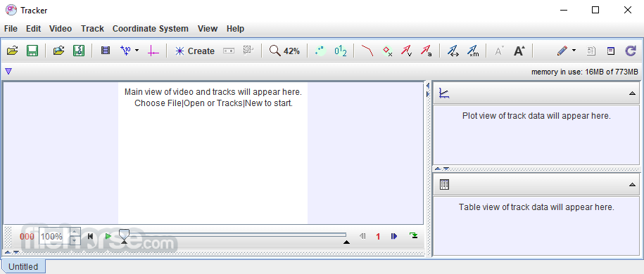Viewport: 644px width, 274px height.
Task: Open the Track menu
Action: pyautogui.click(x=92, y=29)
